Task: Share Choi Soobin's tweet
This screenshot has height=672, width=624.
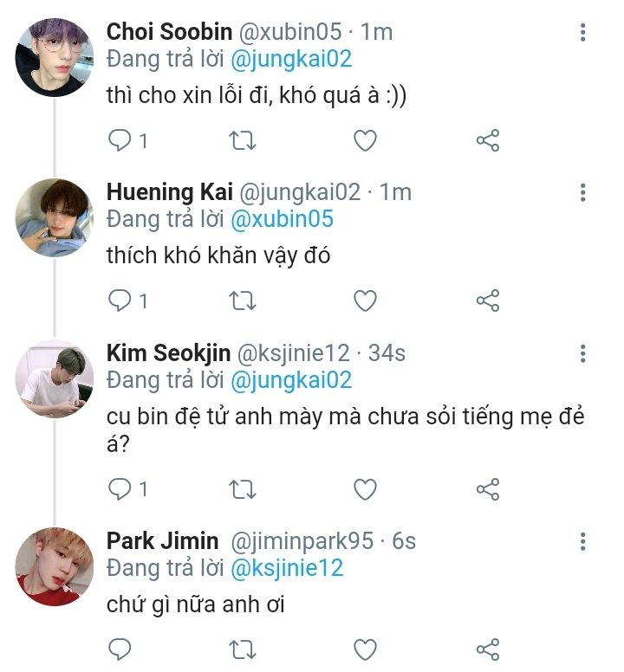Action: [488, 140]
